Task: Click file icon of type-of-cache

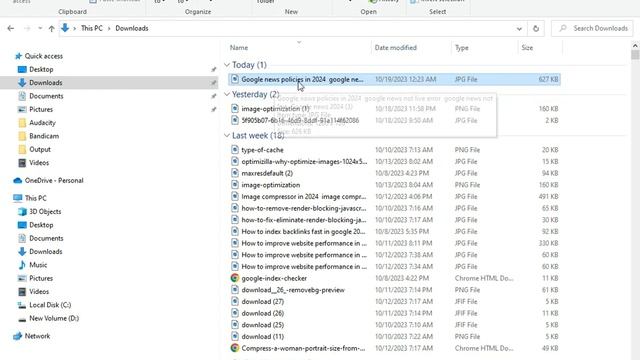Action: 235,150
